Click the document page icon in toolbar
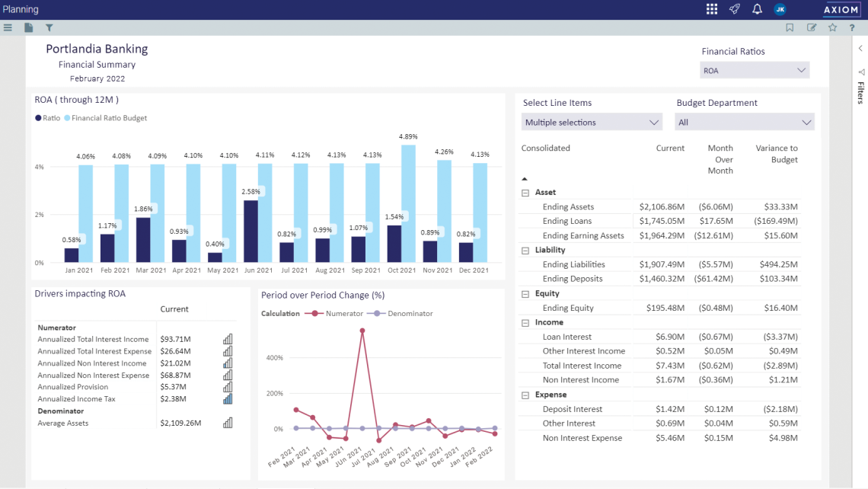 (29, 27)
